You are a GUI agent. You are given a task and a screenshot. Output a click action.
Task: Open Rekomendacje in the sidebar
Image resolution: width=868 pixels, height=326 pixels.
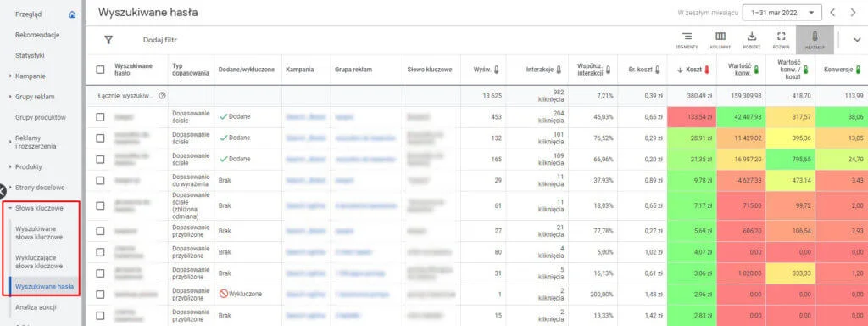click(x=37, y=35)
